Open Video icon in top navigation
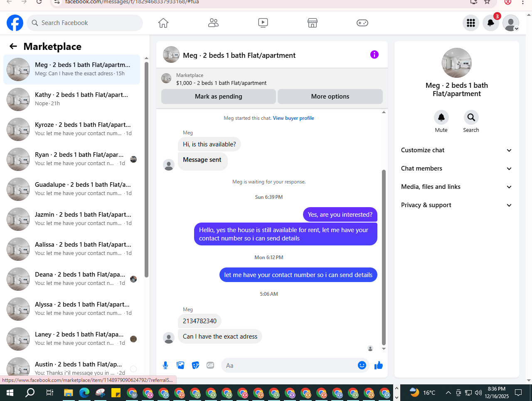Viewport: 532px width, 401px height. click(263, 23)
